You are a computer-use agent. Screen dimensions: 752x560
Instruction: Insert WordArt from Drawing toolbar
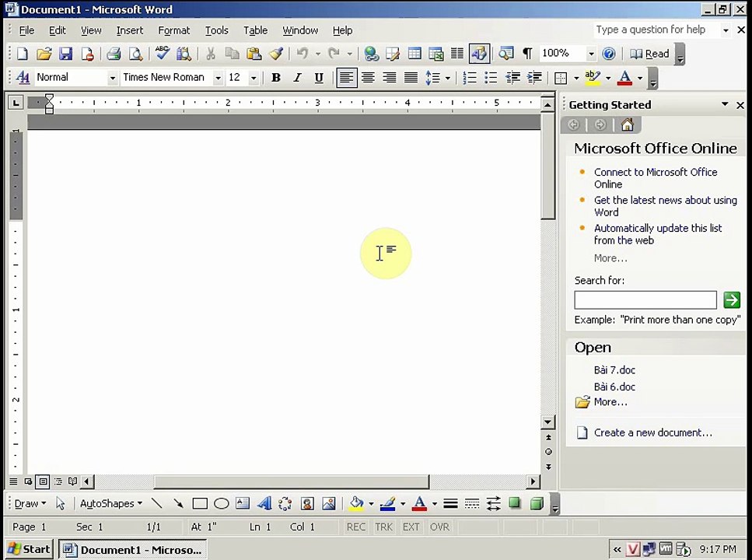click(x=264, y=503)
